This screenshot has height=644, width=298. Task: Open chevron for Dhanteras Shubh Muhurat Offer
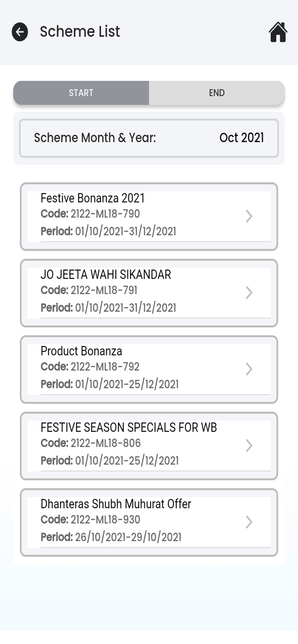click(249, 522)
